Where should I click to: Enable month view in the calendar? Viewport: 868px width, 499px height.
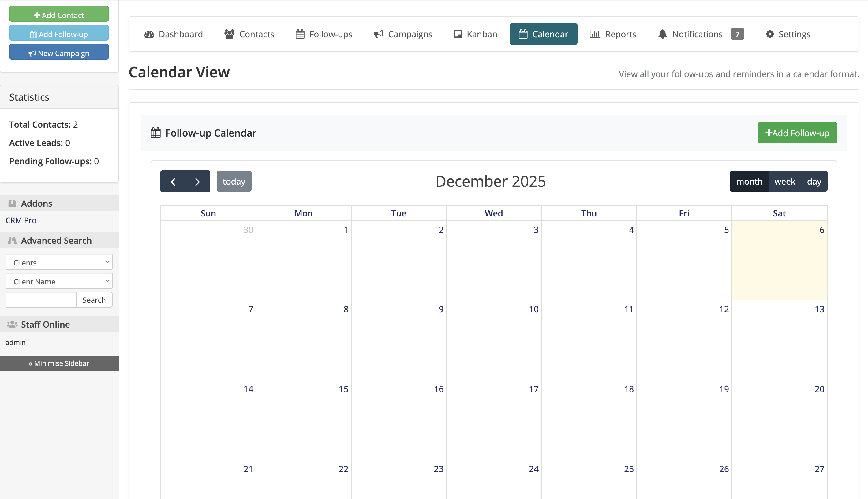[749, 181]
